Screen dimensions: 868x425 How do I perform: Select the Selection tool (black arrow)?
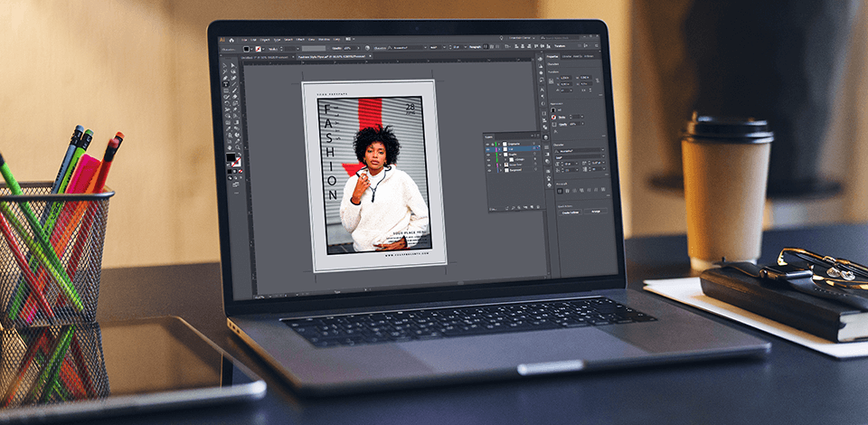[225, 65]
